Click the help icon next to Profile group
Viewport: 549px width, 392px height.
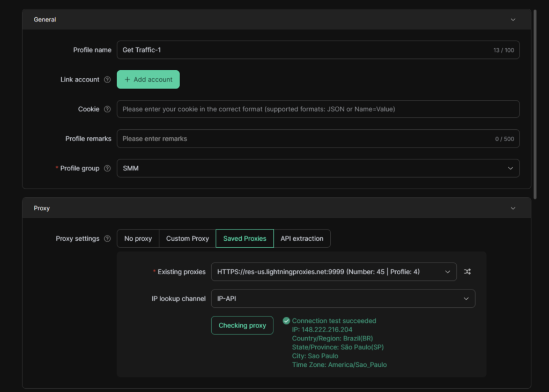[107, 168]
